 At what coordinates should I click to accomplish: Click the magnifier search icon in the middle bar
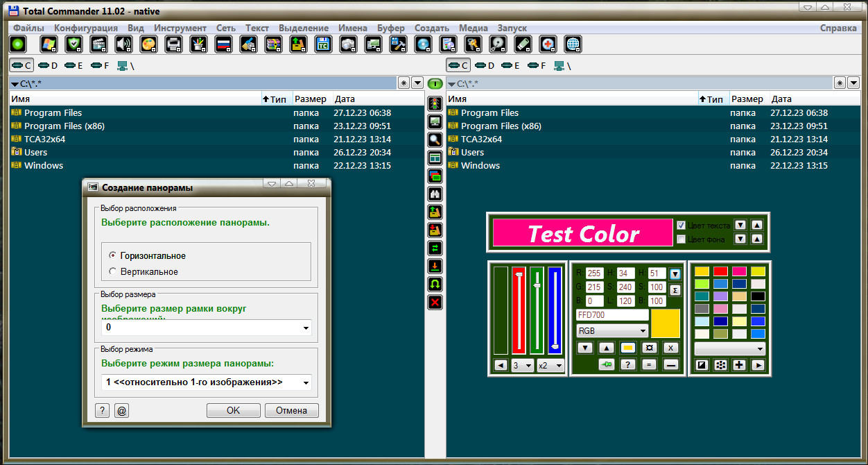(x=435, y=139)
